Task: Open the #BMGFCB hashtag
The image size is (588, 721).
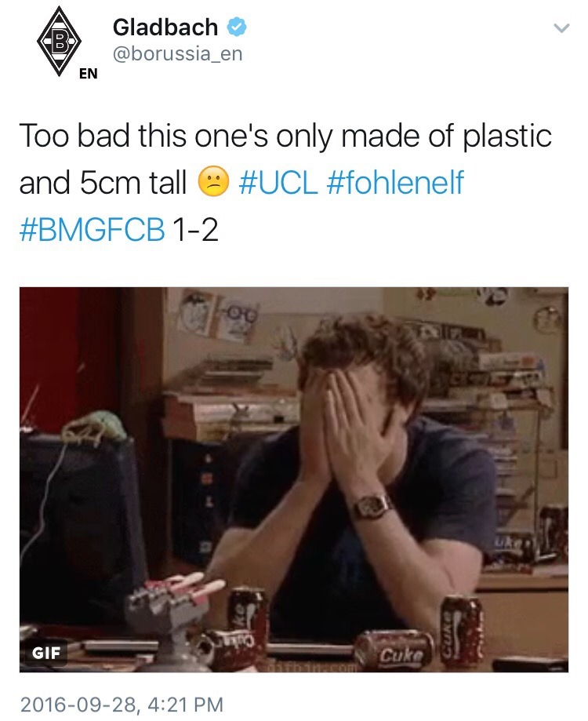Action: coord(92,229)
